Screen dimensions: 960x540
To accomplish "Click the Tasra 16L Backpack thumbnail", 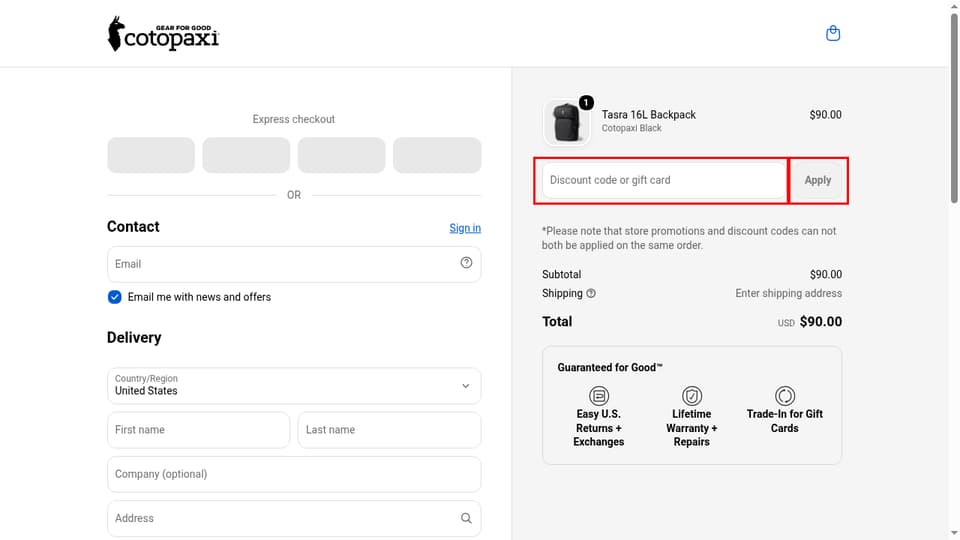I will (x=566, y=122).
